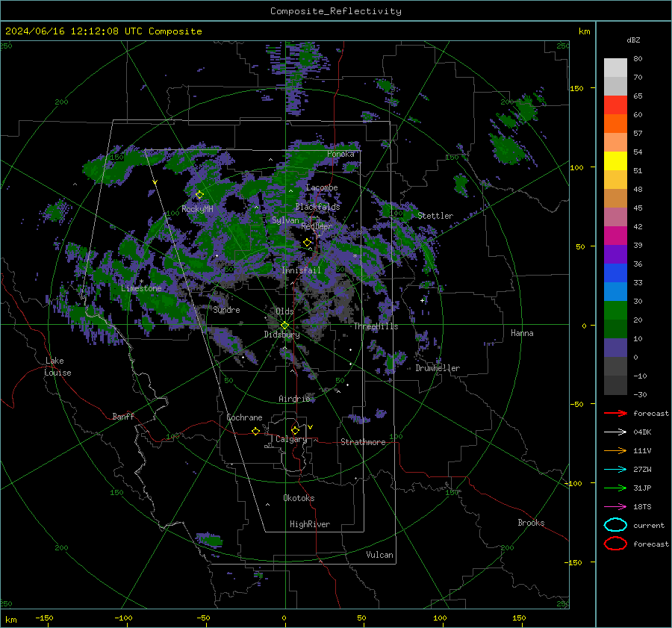Screen dimensions: 672x628
Task: Click the Hanna city label
Action: 522,333
